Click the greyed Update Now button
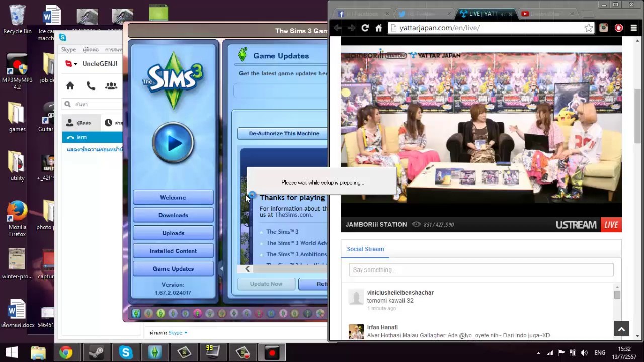The height and width of the screenshot is (362, 644). coord(266,284)
